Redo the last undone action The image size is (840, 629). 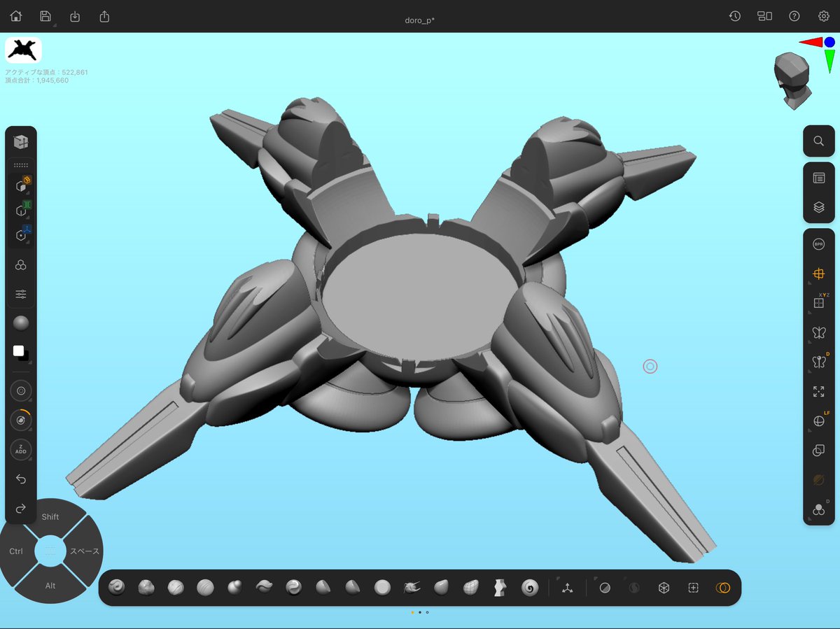21,509
